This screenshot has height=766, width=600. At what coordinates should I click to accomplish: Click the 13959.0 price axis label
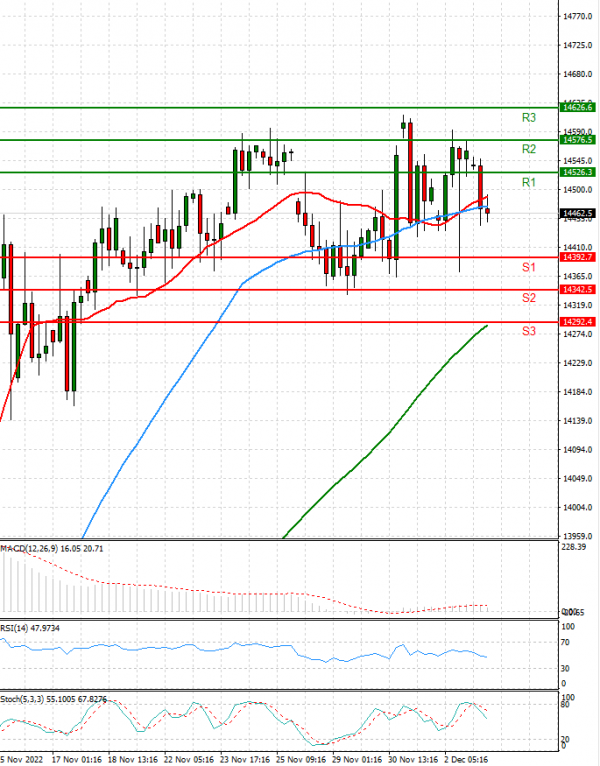tap(578, 536)
